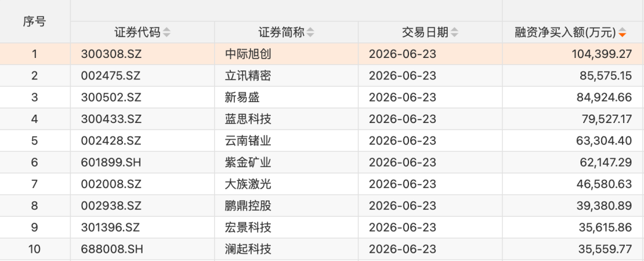The width and height of the screenshot is (644, 261).
Task: Open 中际旭创 stock entry
Action: tap(248, 54)
